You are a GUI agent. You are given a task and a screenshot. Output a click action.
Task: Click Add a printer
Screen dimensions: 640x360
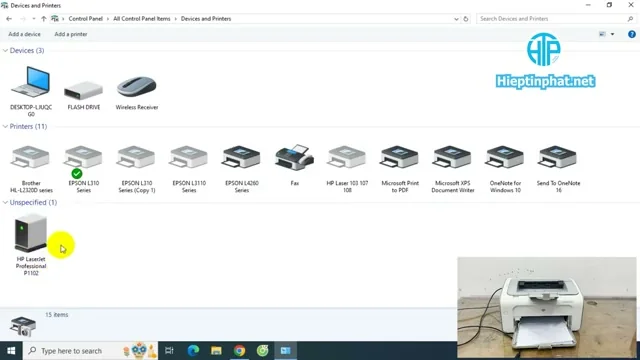pyautogui.click(x=71, y=34)
